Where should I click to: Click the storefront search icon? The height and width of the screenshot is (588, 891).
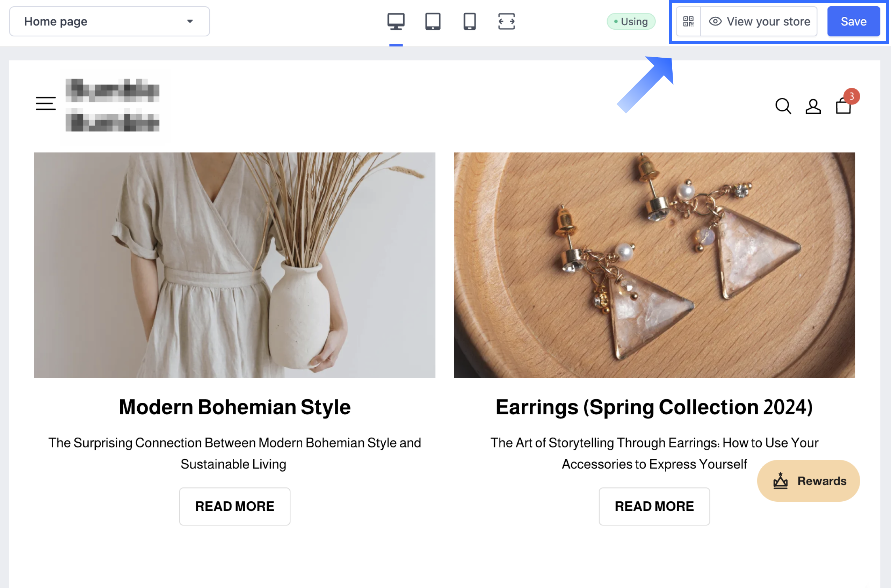click(783, 106)
